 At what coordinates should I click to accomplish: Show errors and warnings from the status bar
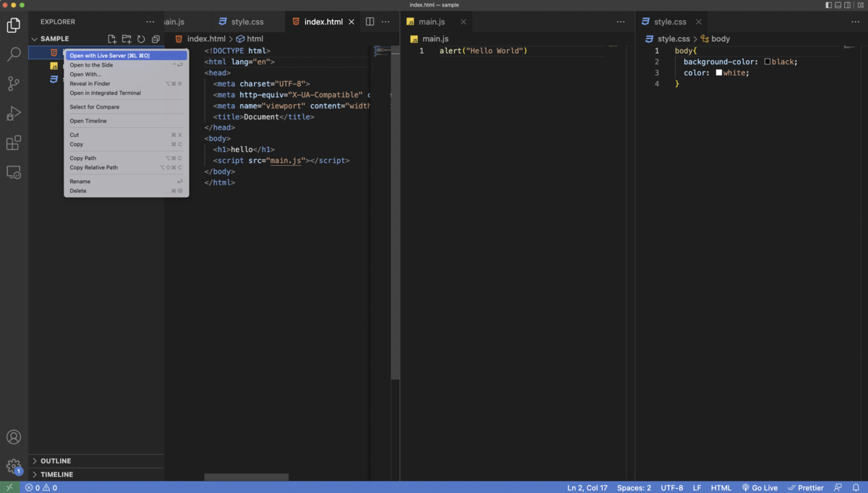click(41, 487)
